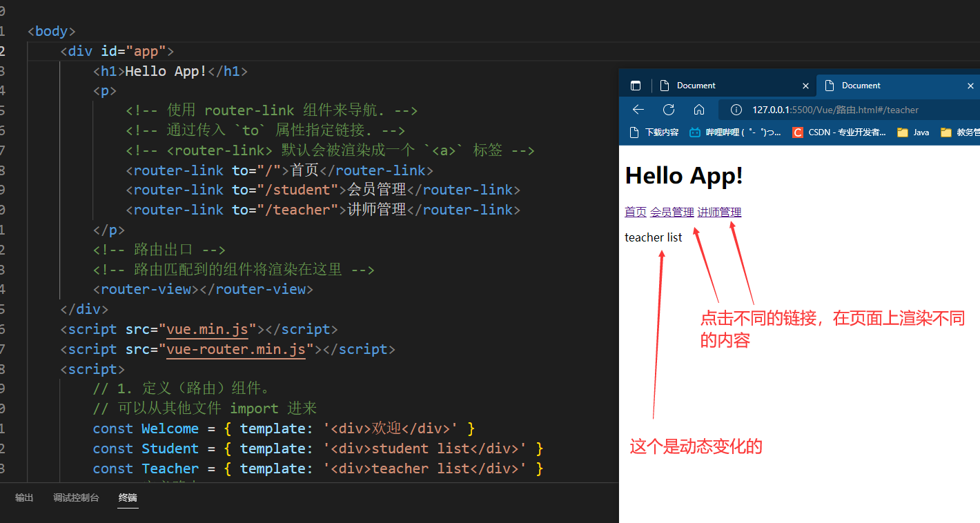980x523 pixels.
Task: Select the 调试控制台 panel tab
Action: [76, 497]
